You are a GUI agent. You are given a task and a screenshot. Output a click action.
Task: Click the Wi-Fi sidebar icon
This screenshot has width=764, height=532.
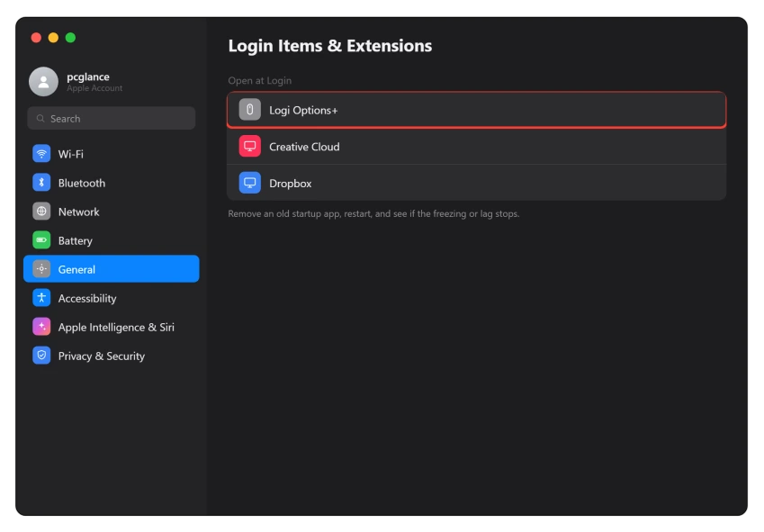(x=41, y=153)
